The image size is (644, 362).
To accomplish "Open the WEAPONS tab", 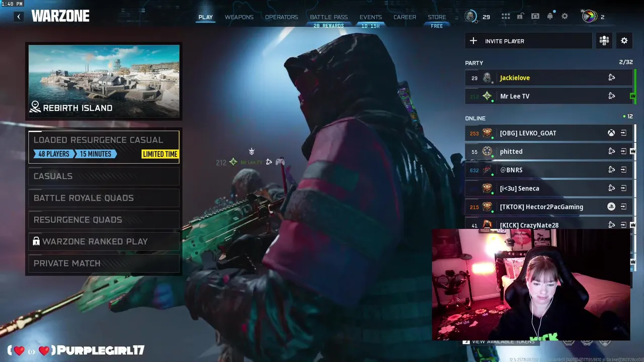I will pos(239,17).
